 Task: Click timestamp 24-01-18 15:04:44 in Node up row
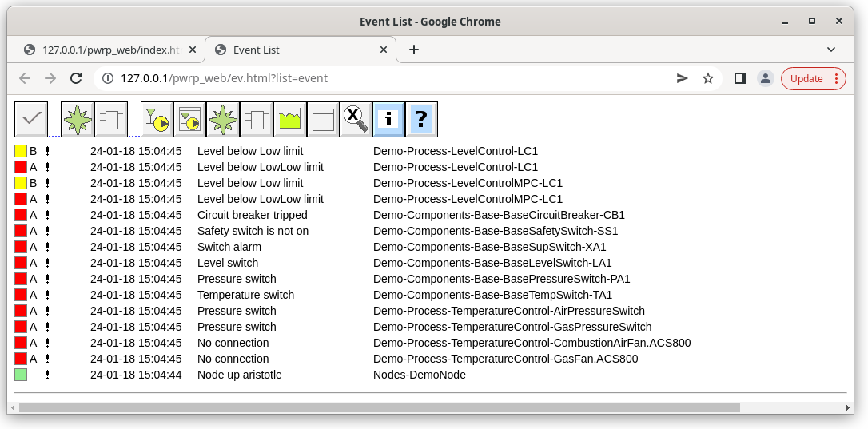click(x=136, y=375)
